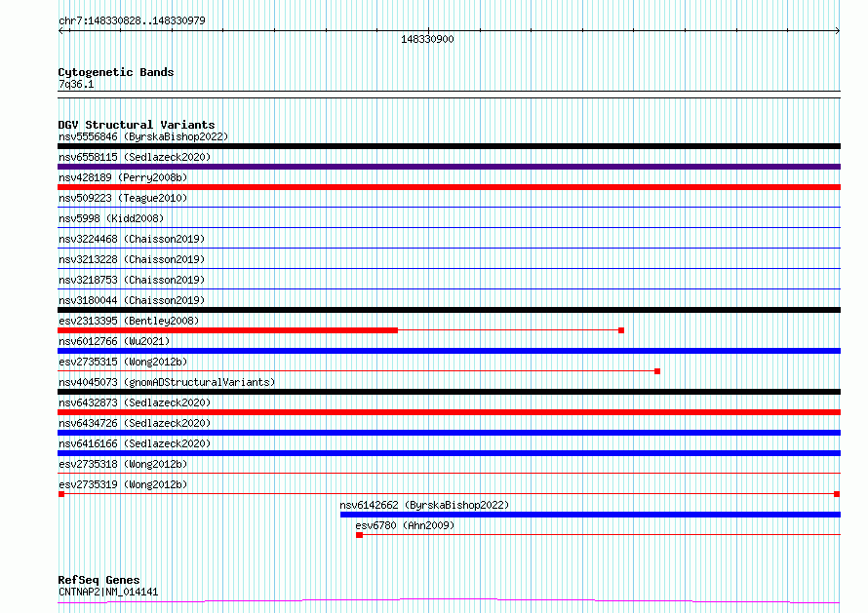Click the blue nsv6434726 variant bar

[x=449, y=433]
